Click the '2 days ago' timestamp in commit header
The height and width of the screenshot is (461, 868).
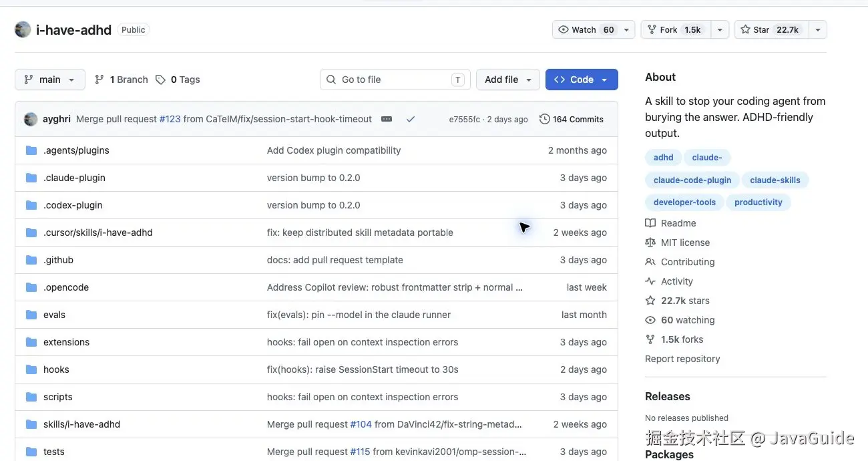tap(507, 120)
